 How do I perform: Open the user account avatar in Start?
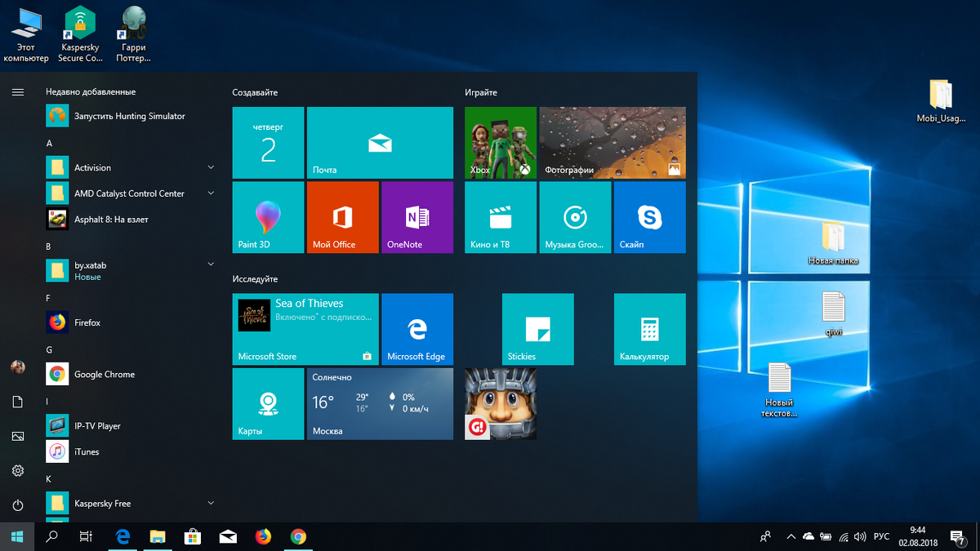(18, 367)
